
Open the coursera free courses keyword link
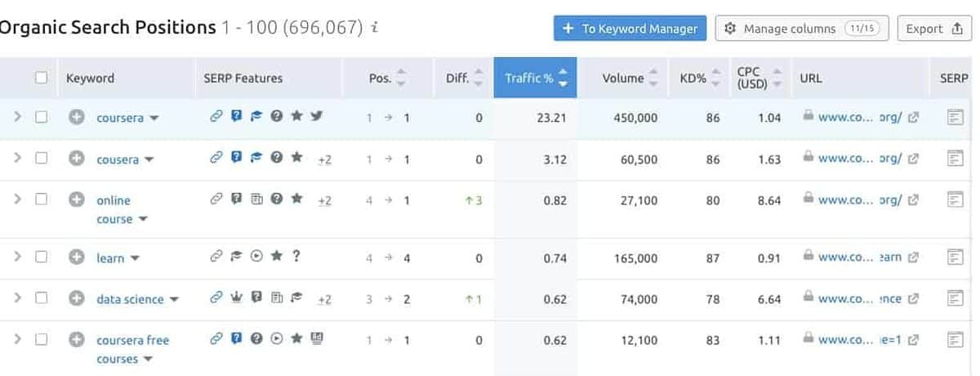coord(132,349)
